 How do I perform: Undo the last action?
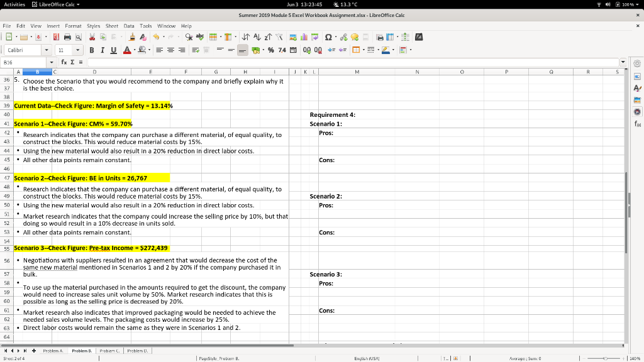(156, 37)
